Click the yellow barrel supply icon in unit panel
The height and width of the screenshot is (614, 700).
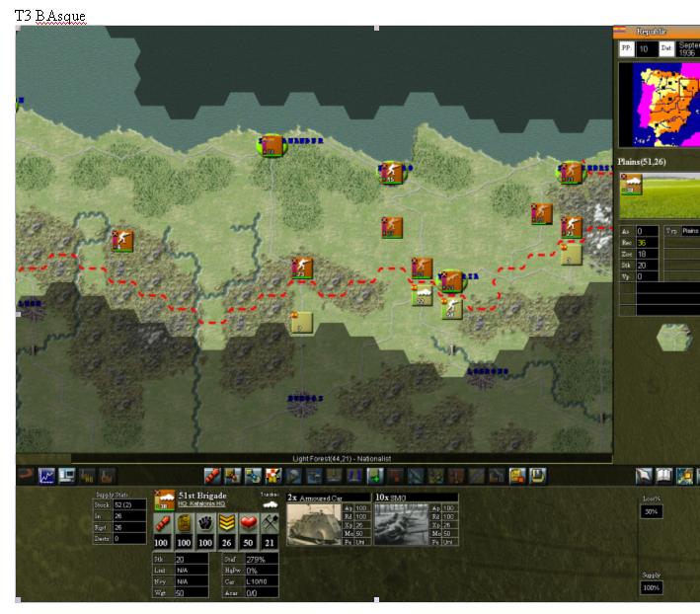click(x=184, y=523)
